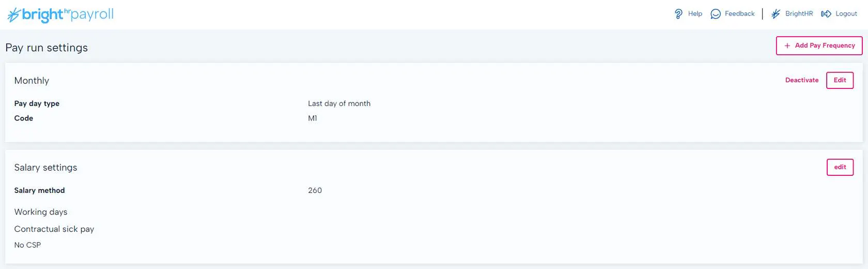Screen dimensions: 868x269
Task: Click the Logout arrow icon
Action: click(826, 14)
